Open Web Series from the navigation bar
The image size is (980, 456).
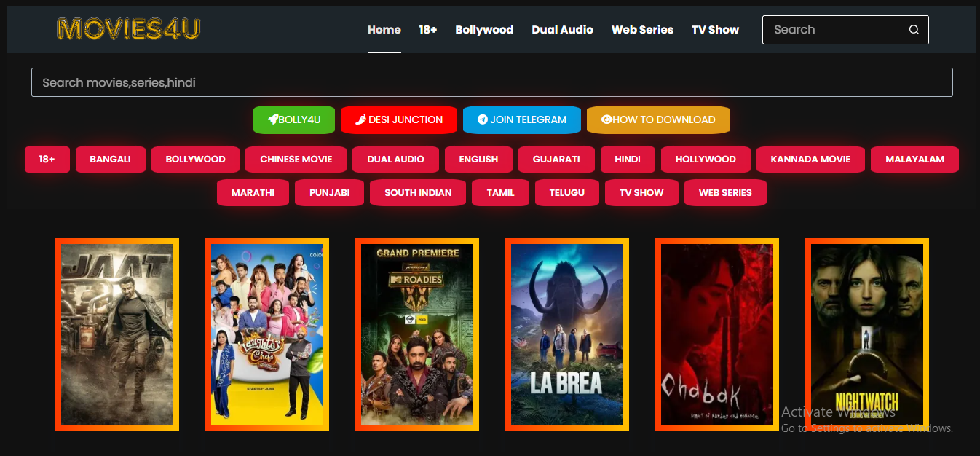pyautogui.click(x=642, y=30)
